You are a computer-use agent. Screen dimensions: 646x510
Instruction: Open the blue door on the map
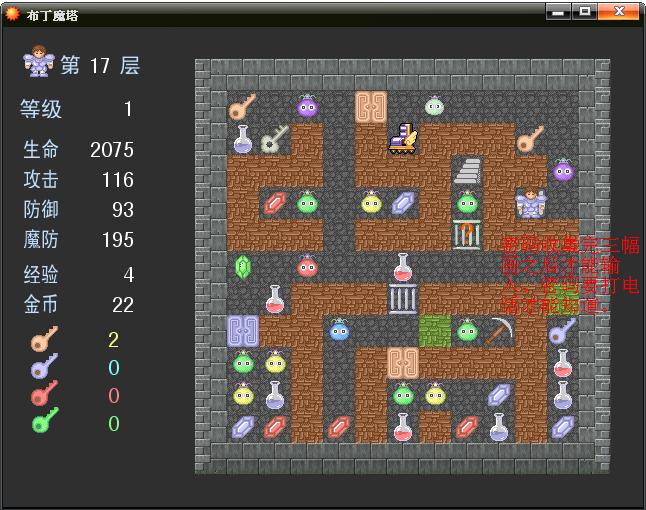coord(243,331)
